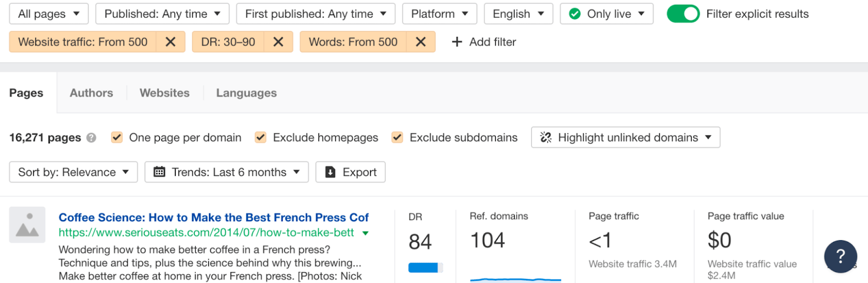Switch to the Authors tab
Screen dimensions: 868x283
pyautogui.click(x=91, y=93)
